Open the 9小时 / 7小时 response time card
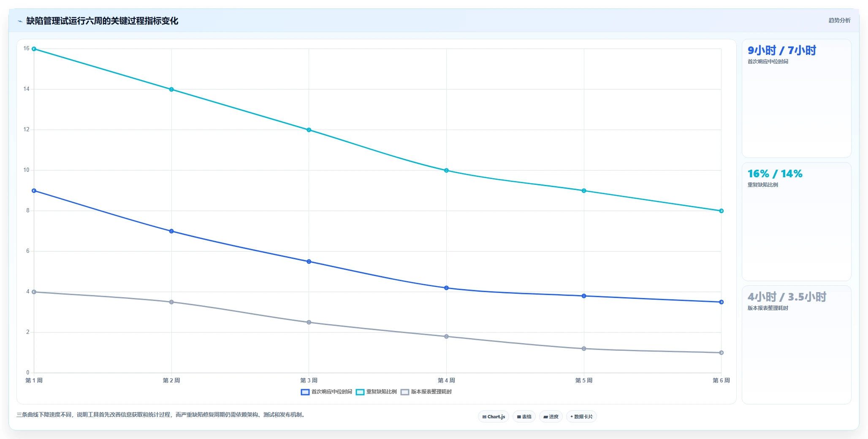The width and height of the screenshot is (868, 439). point(796,98)
